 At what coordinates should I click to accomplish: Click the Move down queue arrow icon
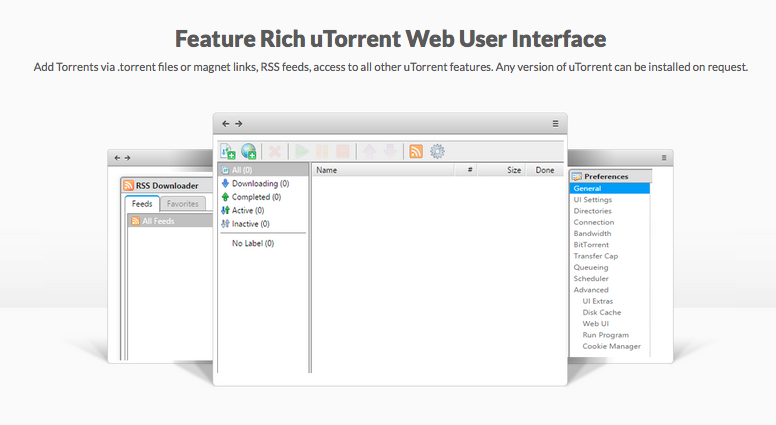[390, 151]
